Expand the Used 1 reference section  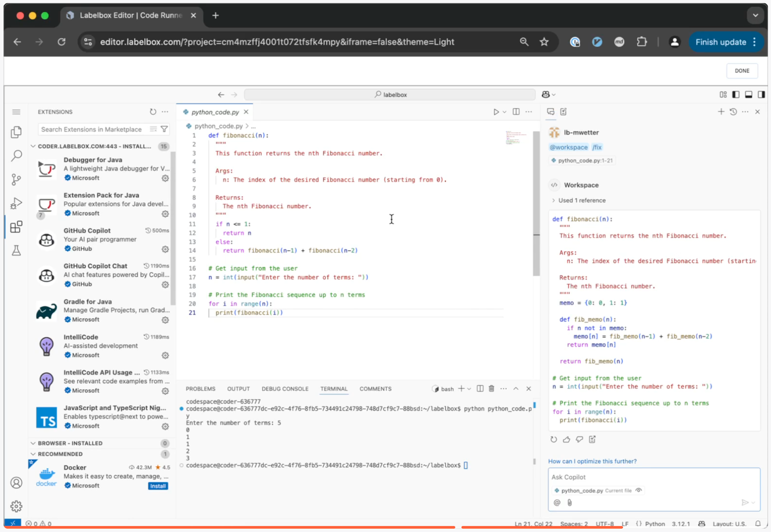(x=579, y=200)
